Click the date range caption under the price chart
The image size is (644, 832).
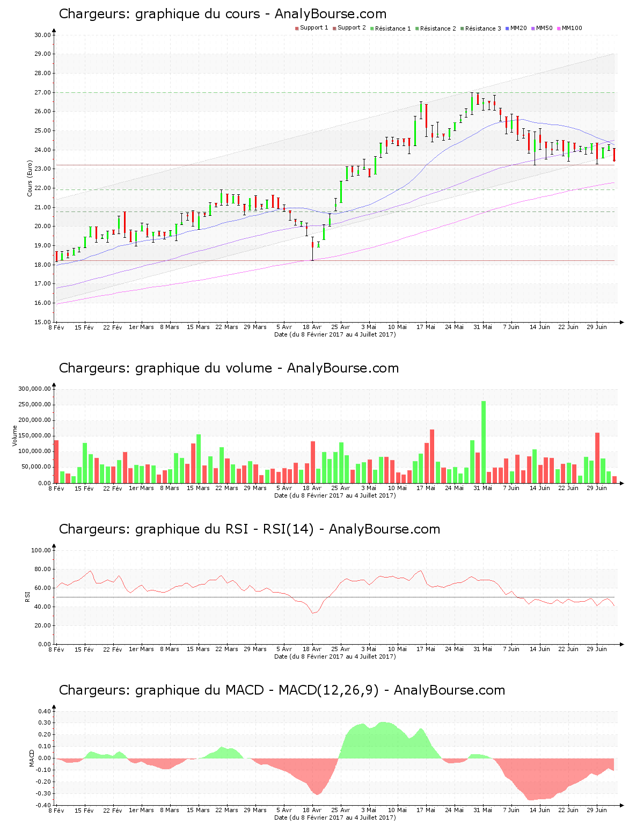click(x=335, y=334)
